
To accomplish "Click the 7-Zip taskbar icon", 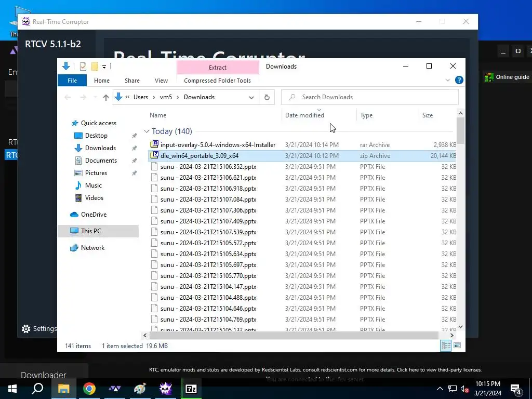I will [191, 389].
